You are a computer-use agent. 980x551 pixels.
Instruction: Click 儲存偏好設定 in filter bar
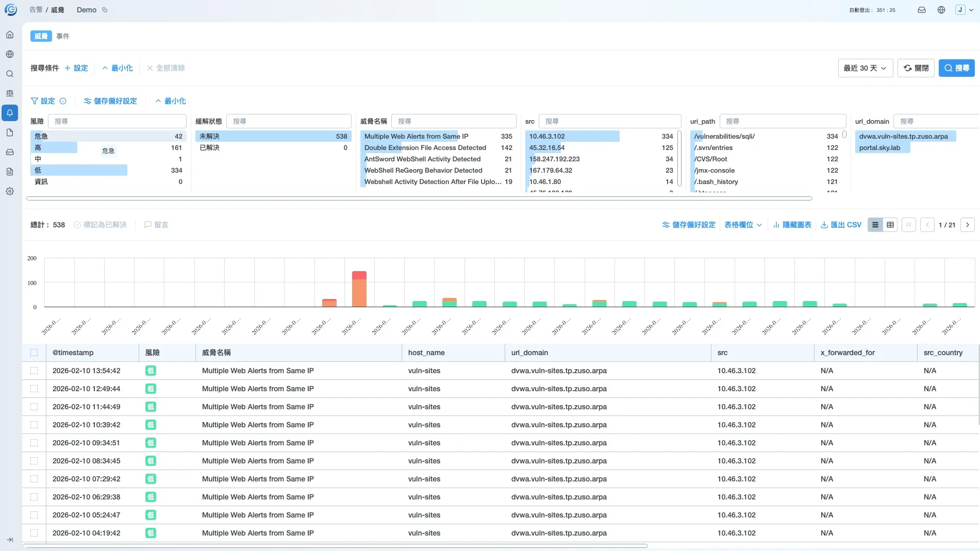pos(110,101)
